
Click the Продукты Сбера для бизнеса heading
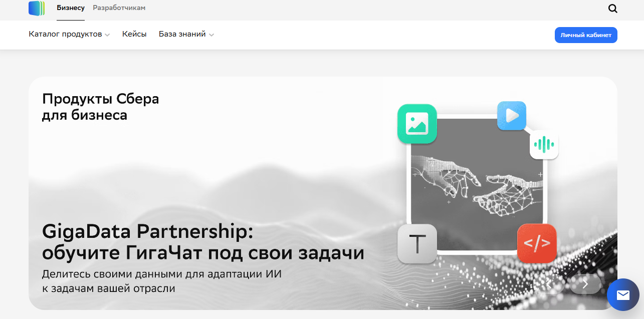tap(100, 107)
